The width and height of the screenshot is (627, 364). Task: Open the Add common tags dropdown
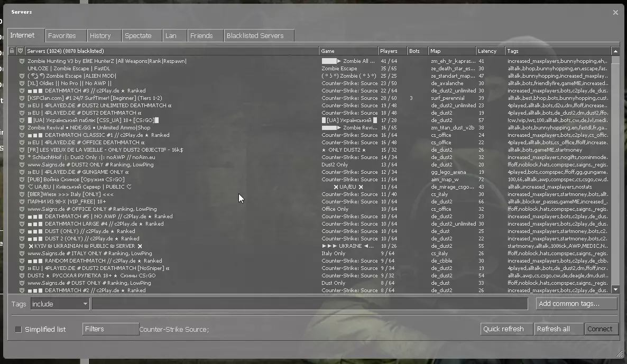[576, 304]
